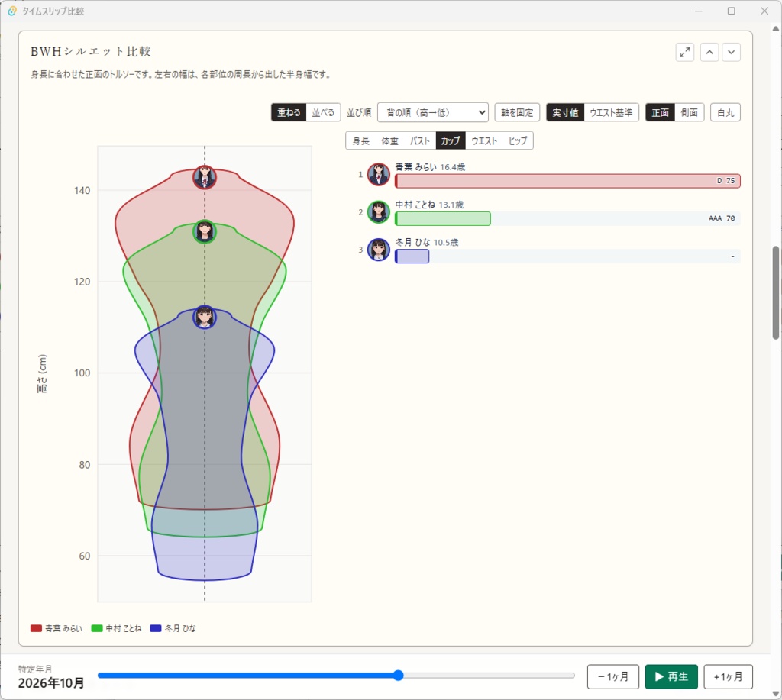This screenshot has width=782, height=700.
Task: Switch to 重ねる overlay mode
Action: (x=289, y=113)
